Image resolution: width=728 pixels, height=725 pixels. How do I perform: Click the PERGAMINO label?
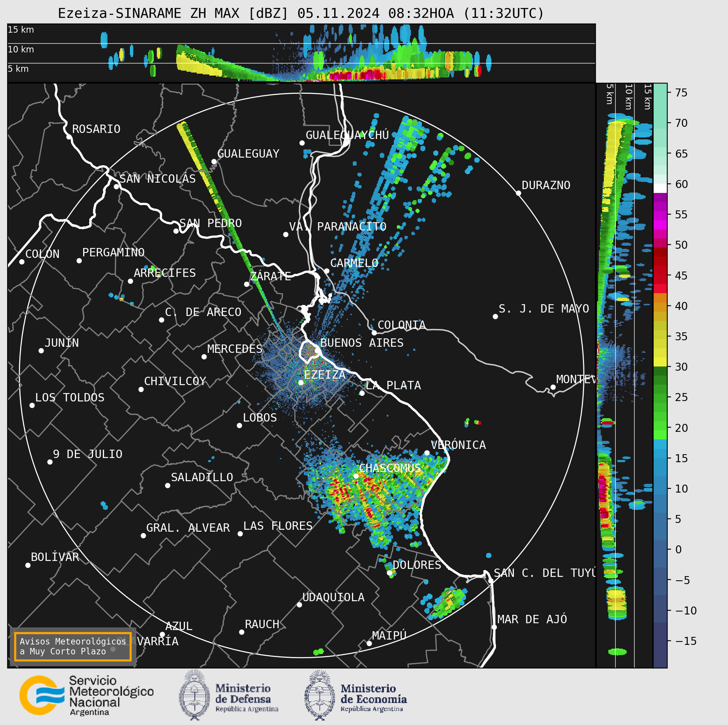[x=113, y=253]
